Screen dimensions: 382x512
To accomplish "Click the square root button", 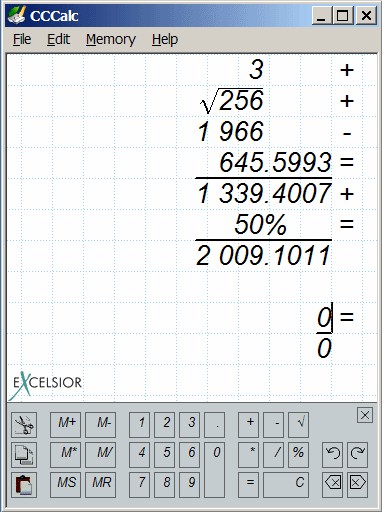I will tap(298, 425).
